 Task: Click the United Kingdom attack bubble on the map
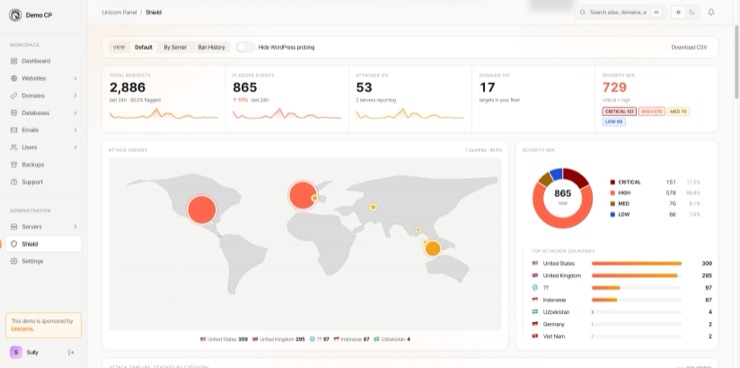pyautogui.click(x=303, y=195)
